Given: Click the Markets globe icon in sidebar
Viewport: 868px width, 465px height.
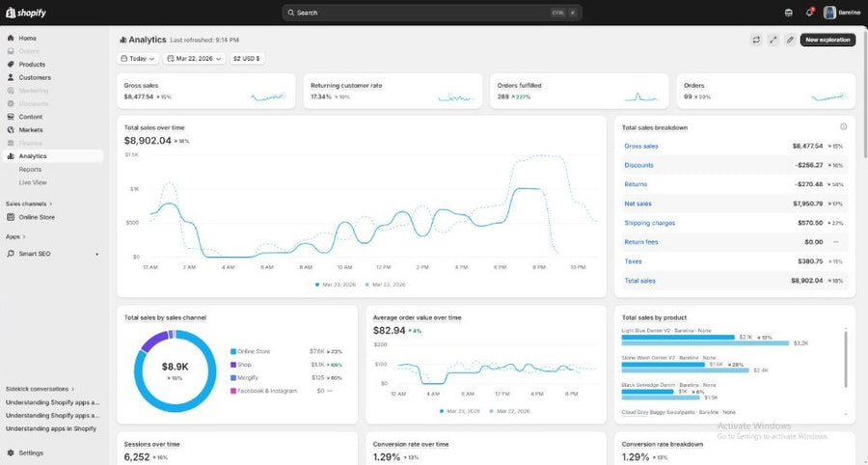Looking at the screenshot, I should click(11, 130).
